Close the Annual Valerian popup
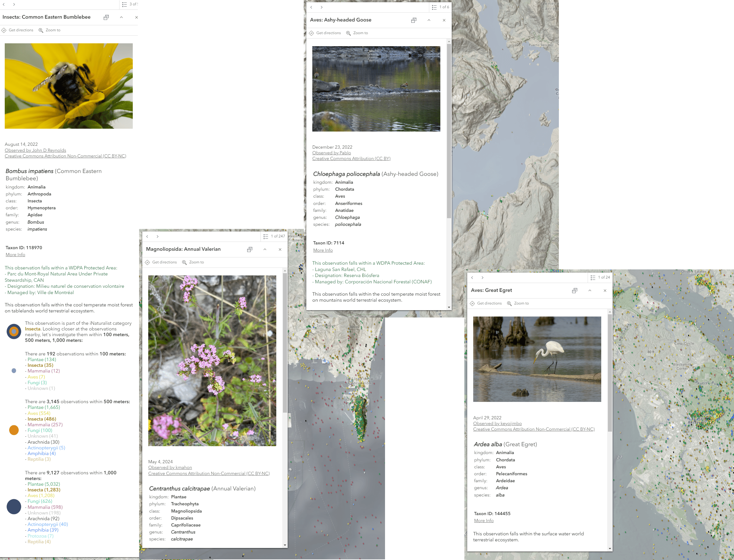Viewport: 734px width, 560px height. [x=280, y=250]
